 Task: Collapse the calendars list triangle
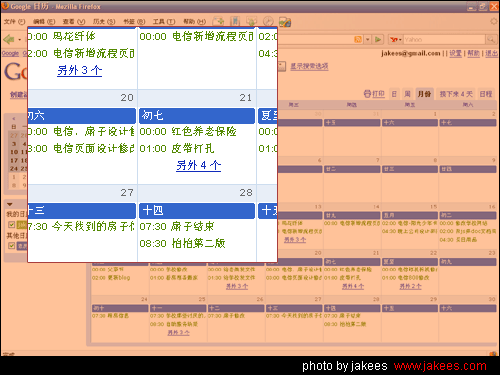pos(10,204)
